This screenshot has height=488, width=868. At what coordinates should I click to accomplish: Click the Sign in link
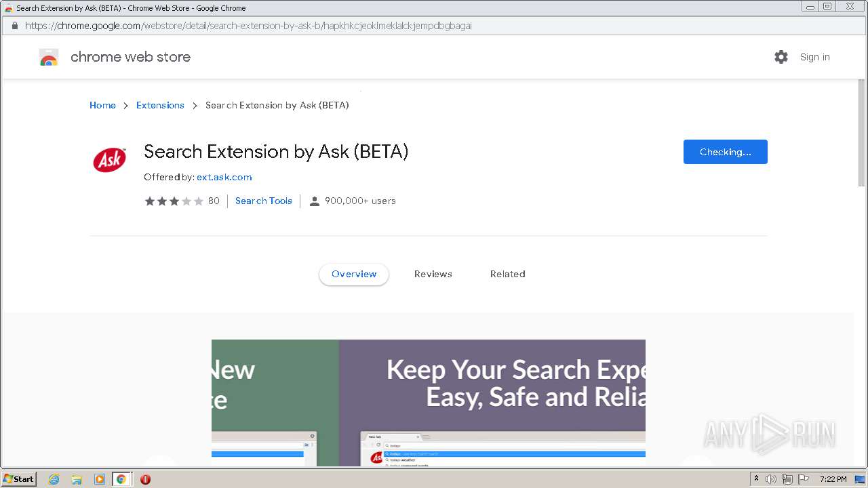(814, 57)
